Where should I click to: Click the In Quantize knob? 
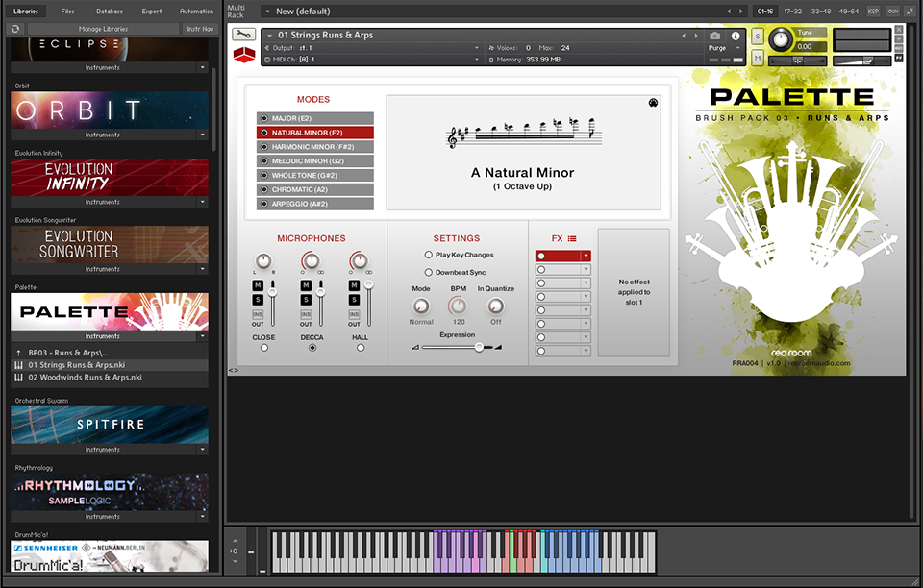496,306
